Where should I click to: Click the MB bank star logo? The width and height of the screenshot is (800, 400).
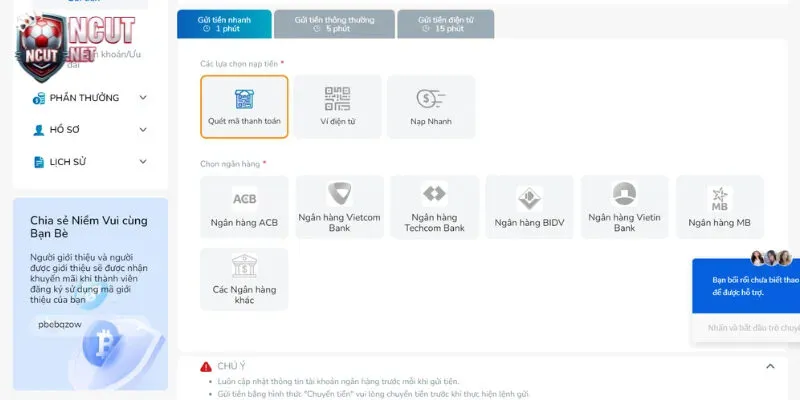click(720, 199)
